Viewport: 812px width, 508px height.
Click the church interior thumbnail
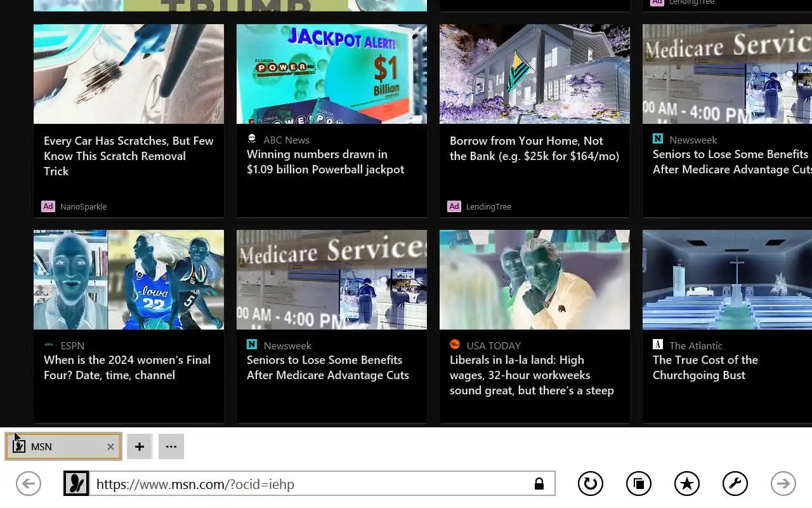pos(727,279)
